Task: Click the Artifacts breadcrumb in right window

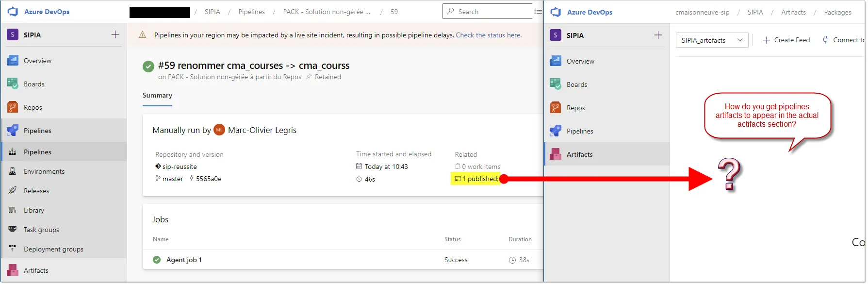Action: tap(793, 12)
